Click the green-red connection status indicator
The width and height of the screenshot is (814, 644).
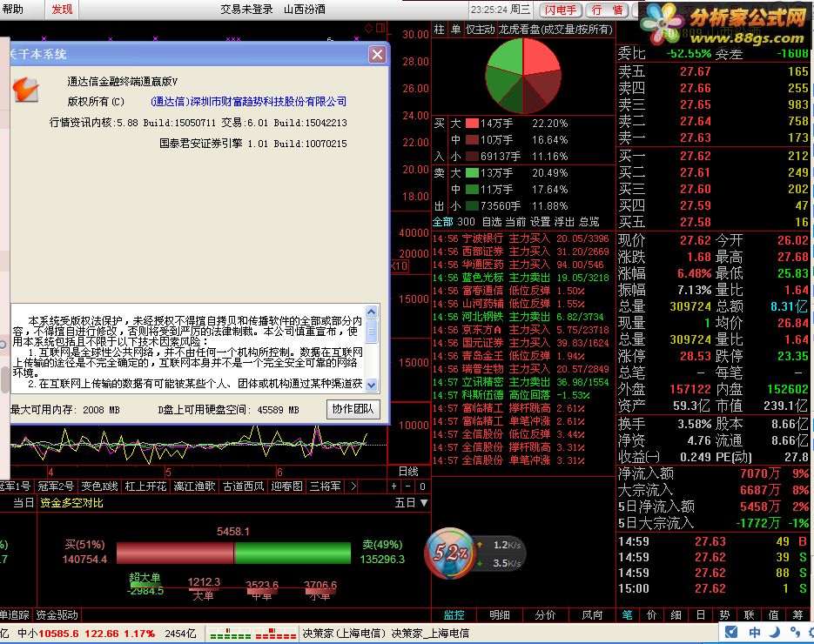pyautogui.click(x=252, y=634)
